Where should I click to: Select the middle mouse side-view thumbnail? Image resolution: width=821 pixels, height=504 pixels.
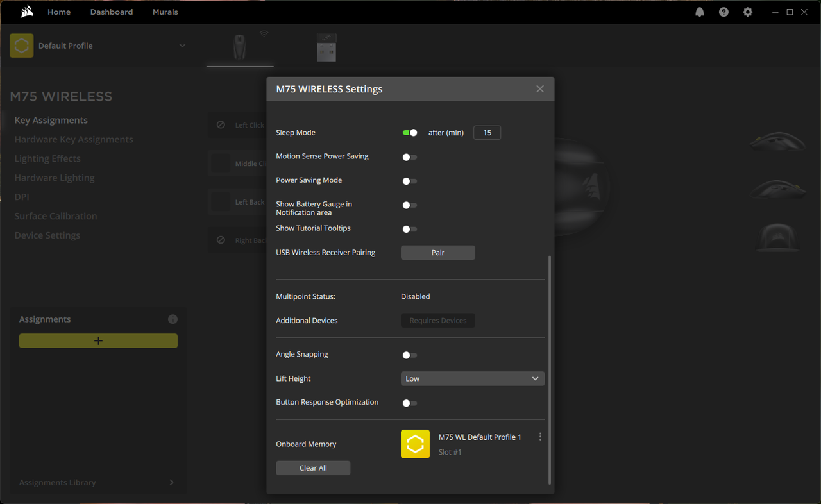point(777,189)
